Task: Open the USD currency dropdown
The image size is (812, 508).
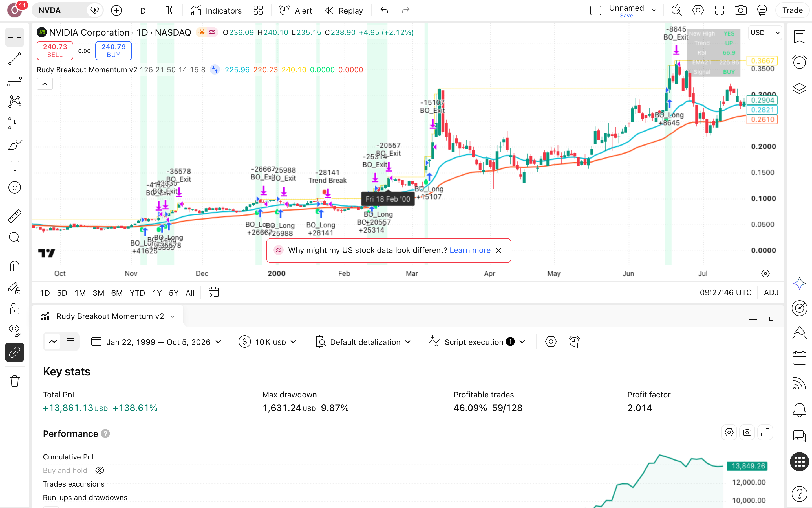Action: pos(765,32)
